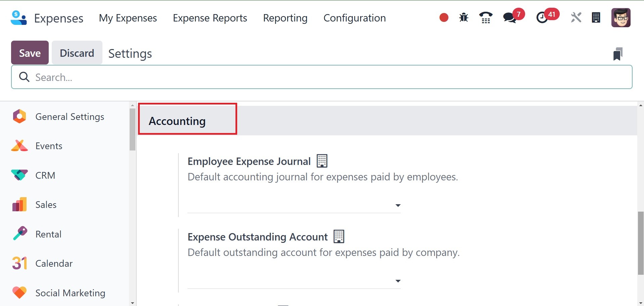
Task: Click the Save button
Action: pos(30,53)
